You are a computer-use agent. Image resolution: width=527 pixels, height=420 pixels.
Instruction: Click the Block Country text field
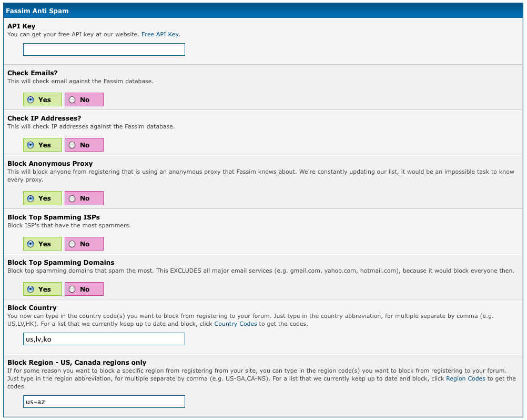coord(104,339)
